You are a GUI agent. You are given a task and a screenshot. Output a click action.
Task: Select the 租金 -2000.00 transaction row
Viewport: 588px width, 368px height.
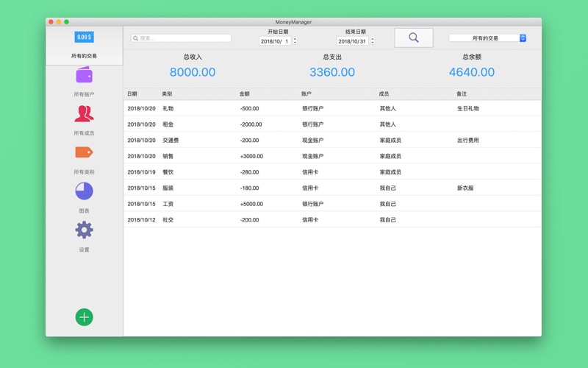click(x=331, y=124)
